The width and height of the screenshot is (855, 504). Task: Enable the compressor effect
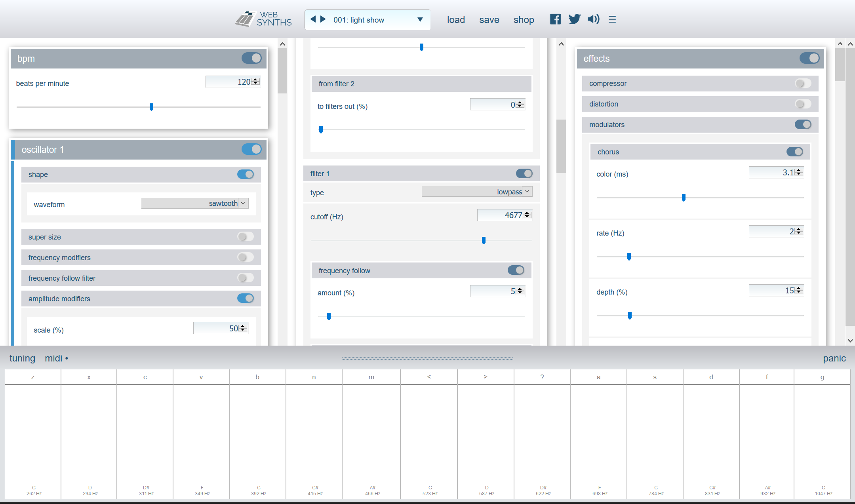click(x=803, y=84)
